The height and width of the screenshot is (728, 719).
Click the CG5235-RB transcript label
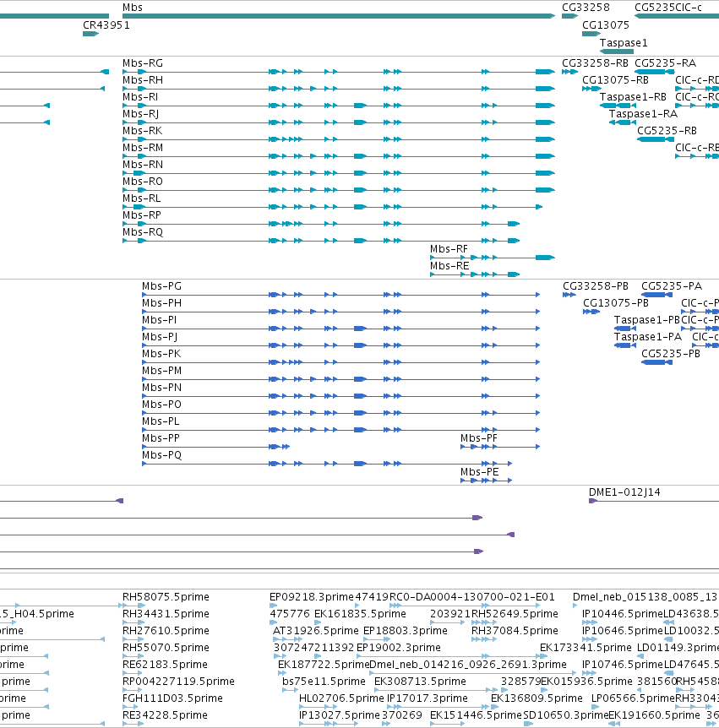coord(667,130)
